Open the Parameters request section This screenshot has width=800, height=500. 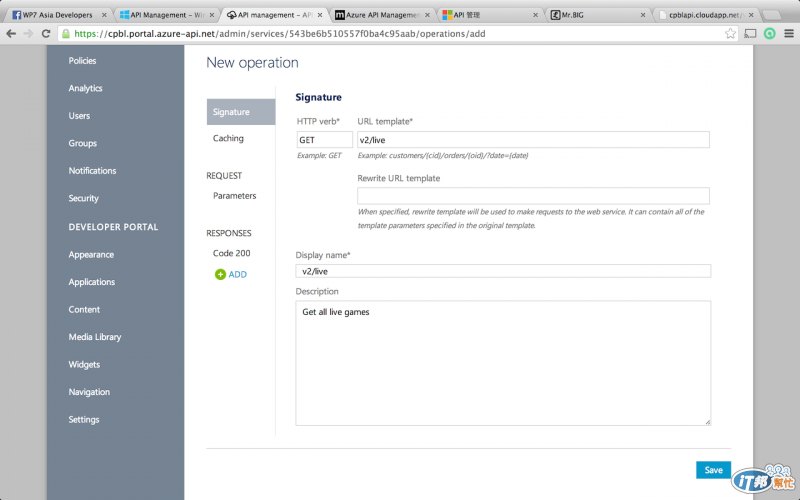point(235,196)
